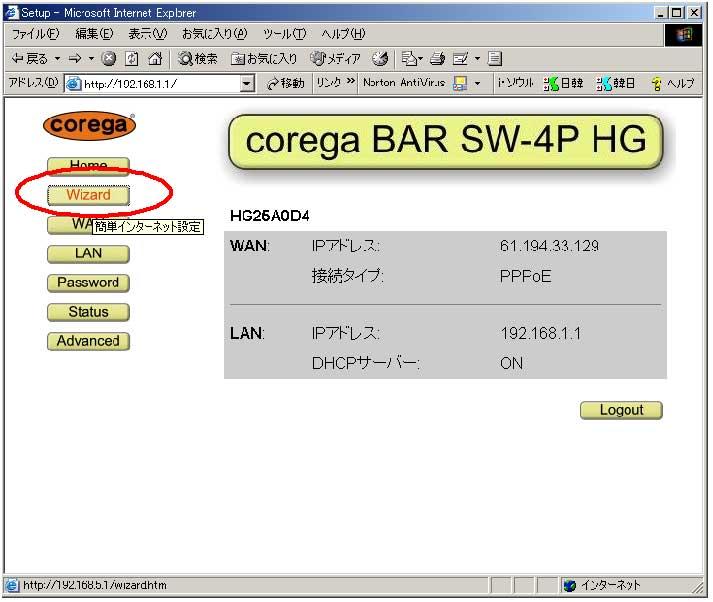
Task: Click the History toolbar icon
Action: (380, 59)
